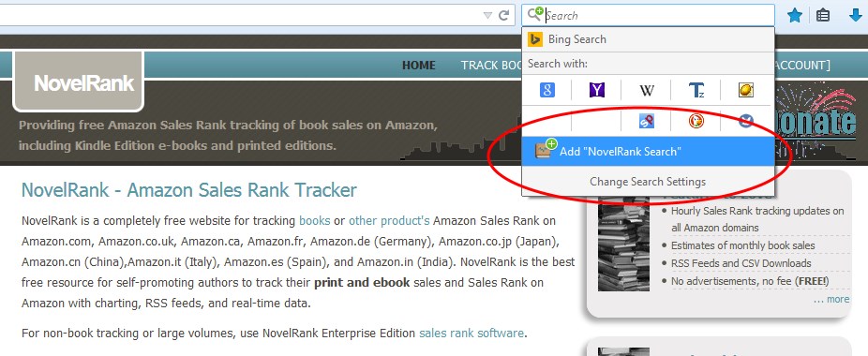Click inside the Search input field
This screenshot has width=868, height=356.
pos(659,16)
